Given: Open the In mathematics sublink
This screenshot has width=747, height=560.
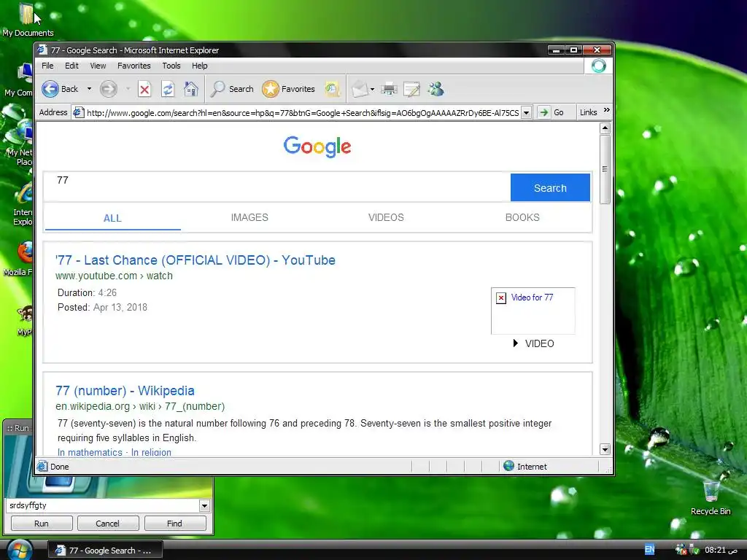Looking at the screenshot, I should pos(90,452).
